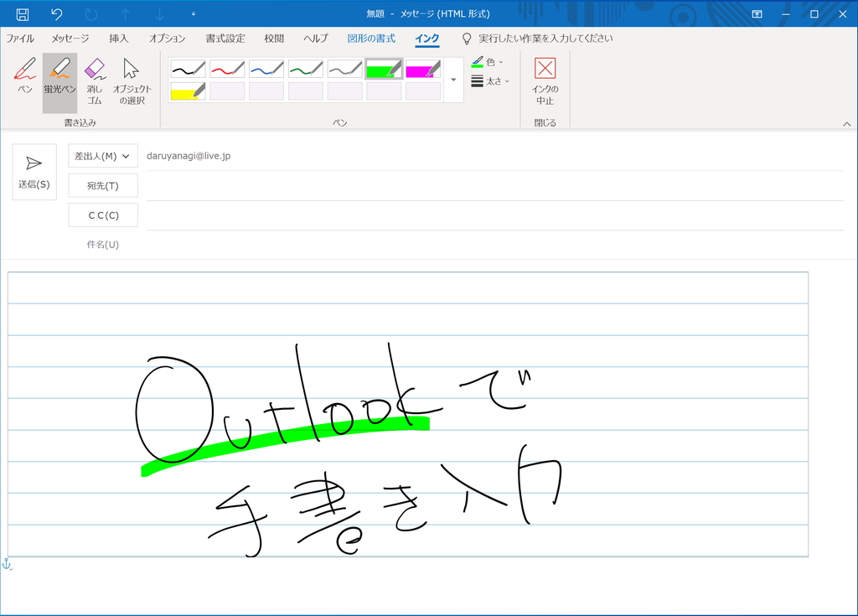Viewport: 858px width, 616px height.
Task: Open the 差出人(M) sender dropdown
Action: (x=103, y=156)
